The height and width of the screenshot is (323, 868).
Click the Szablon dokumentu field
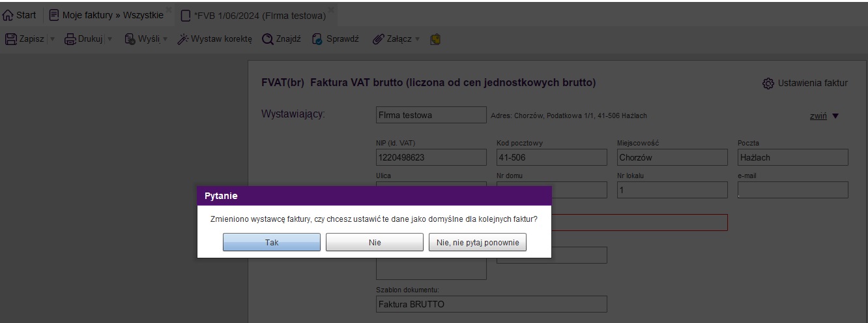491,304
